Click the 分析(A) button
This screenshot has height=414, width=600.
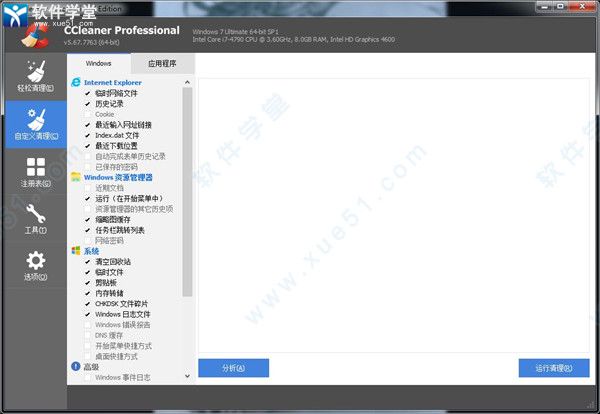(233, 368)
